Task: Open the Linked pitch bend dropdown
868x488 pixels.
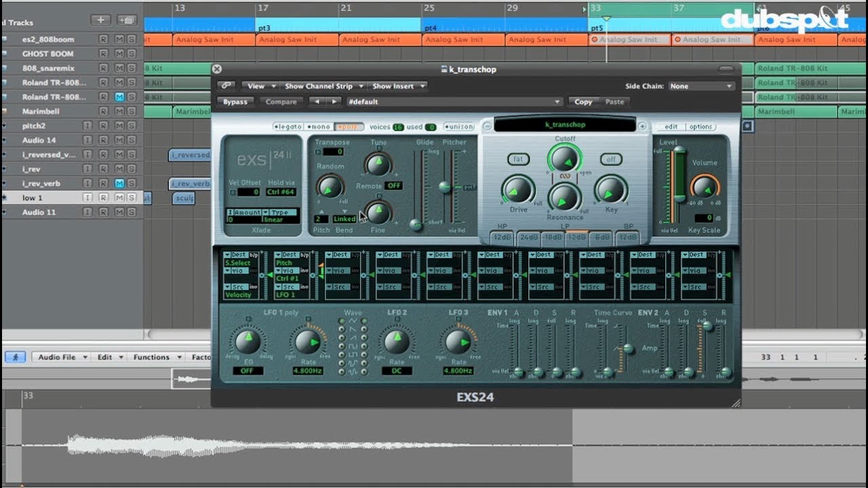Action: (x=344, y=219)
